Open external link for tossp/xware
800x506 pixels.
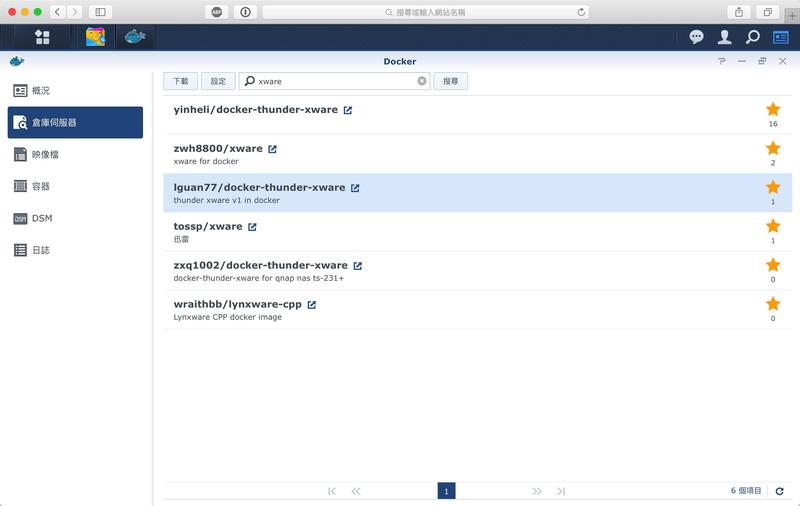coord(252,227)
